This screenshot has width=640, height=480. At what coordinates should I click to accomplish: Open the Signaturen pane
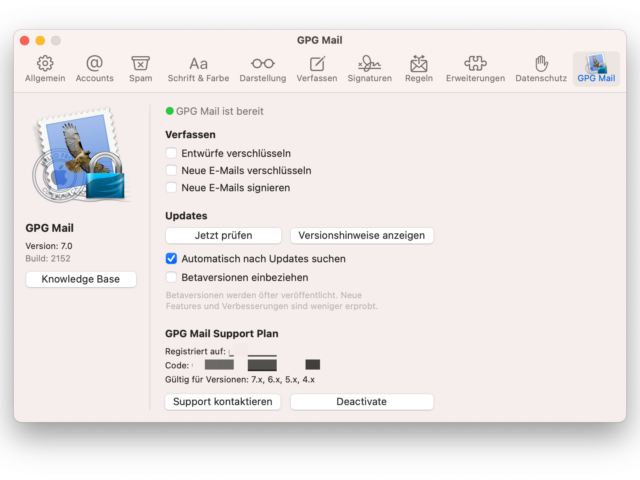(369, 69)
